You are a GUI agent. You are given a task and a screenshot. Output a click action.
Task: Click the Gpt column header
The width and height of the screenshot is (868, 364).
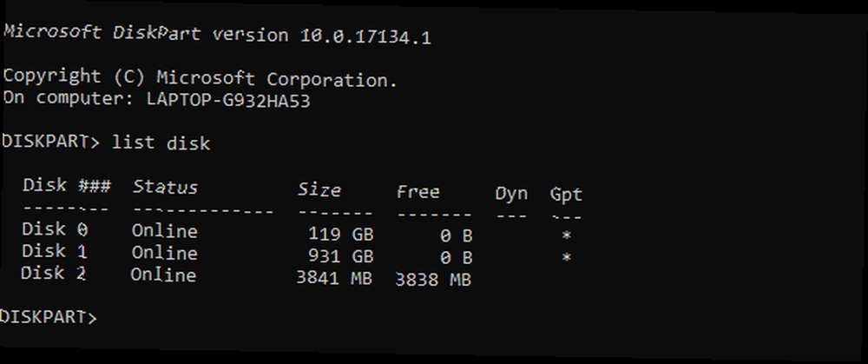(x=566, y=195)
